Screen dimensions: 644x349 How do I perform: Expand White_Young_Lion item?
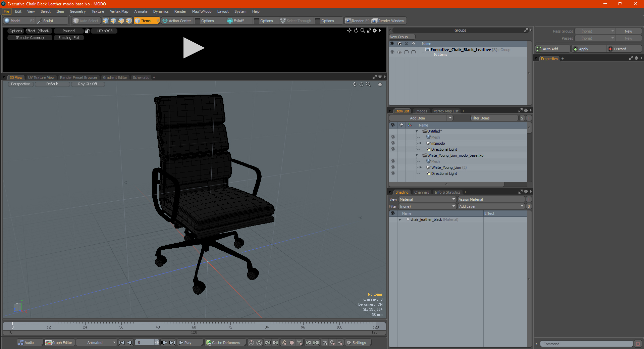[x=421, y=167]
